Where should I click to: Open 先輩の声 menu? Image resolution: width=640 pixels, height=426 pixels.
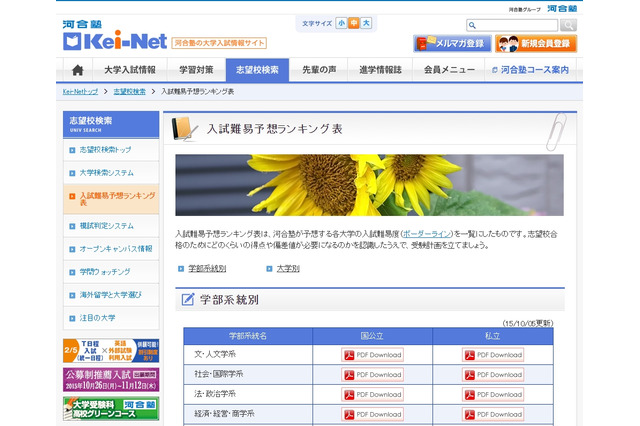coord(319,70)
